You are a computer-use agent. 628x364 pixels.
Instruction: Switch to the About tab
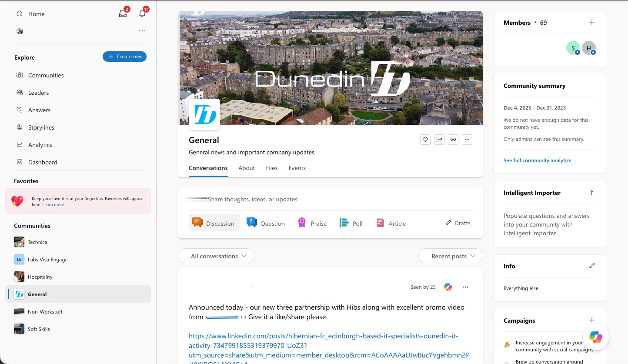point(247,168)
